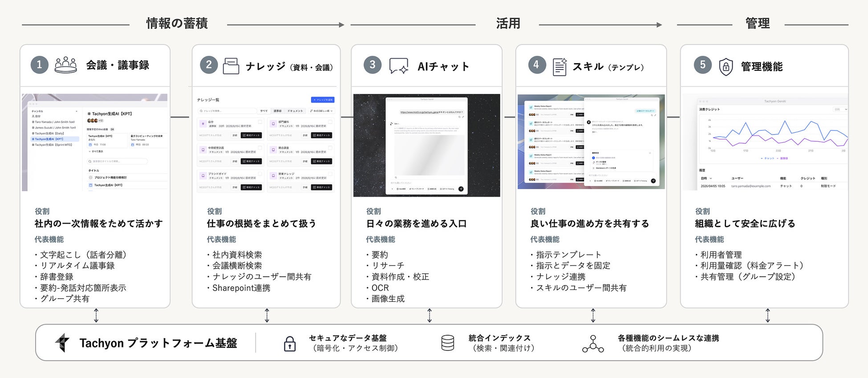The width and height of the screenshot is (868, 378).
Task: Open the 日別 period dropdown on 消費クレジット
Action: 840,110
